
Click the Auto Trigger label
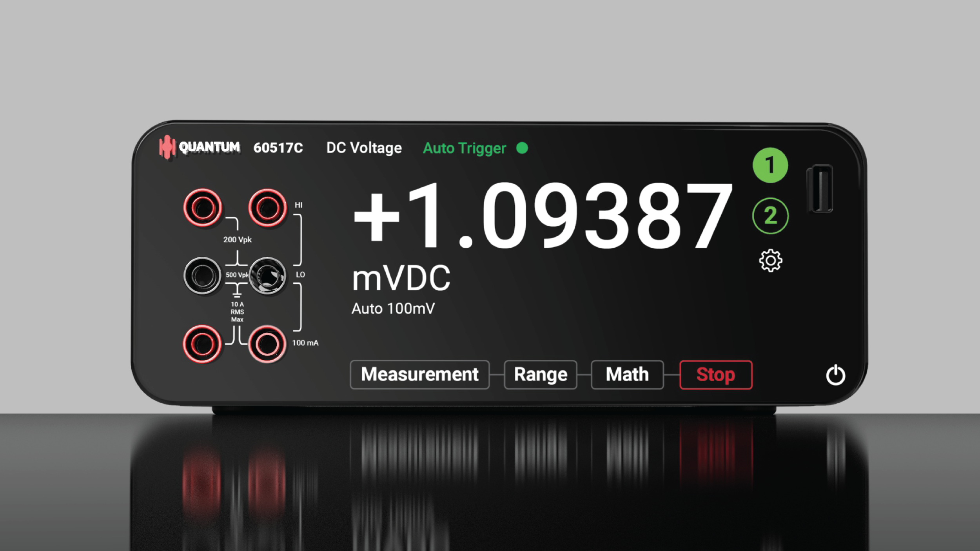coord(465,148)
